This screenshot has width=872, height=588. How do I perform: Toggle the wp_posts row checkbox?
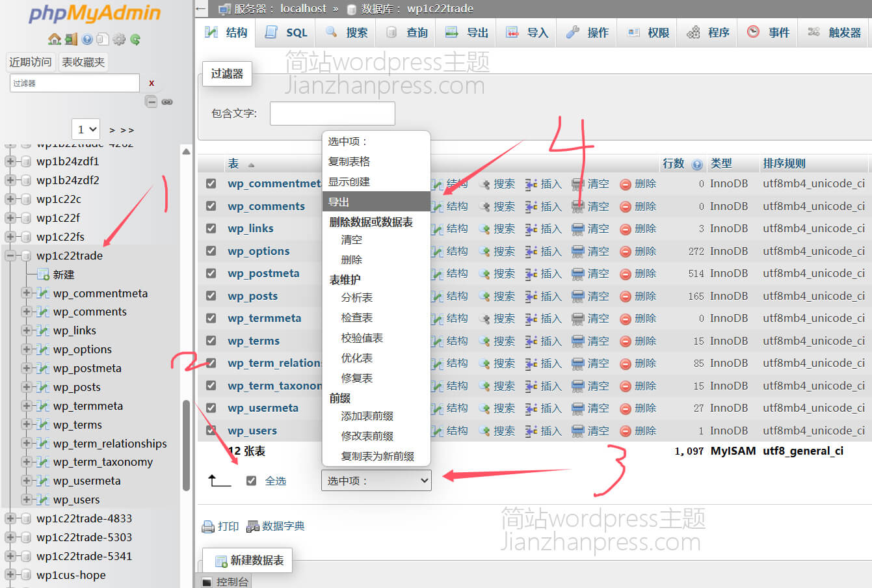pos(211,296)
